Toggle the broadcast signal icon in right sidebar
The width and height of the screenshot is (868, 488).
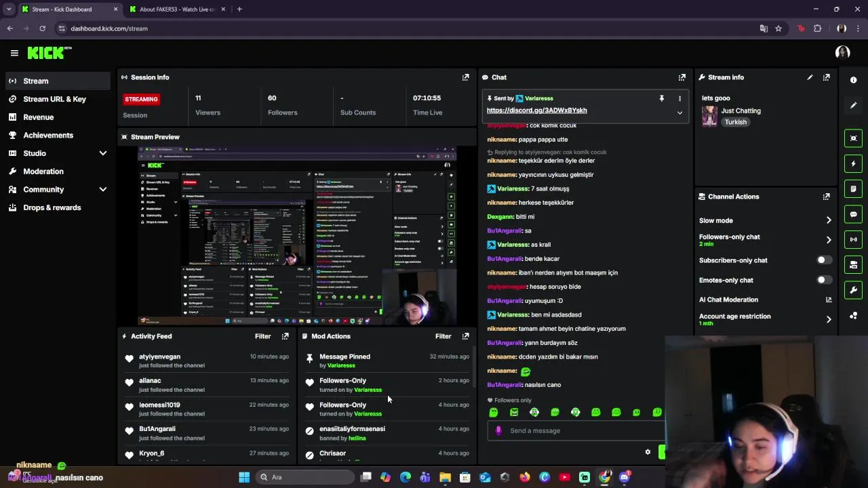853,239
